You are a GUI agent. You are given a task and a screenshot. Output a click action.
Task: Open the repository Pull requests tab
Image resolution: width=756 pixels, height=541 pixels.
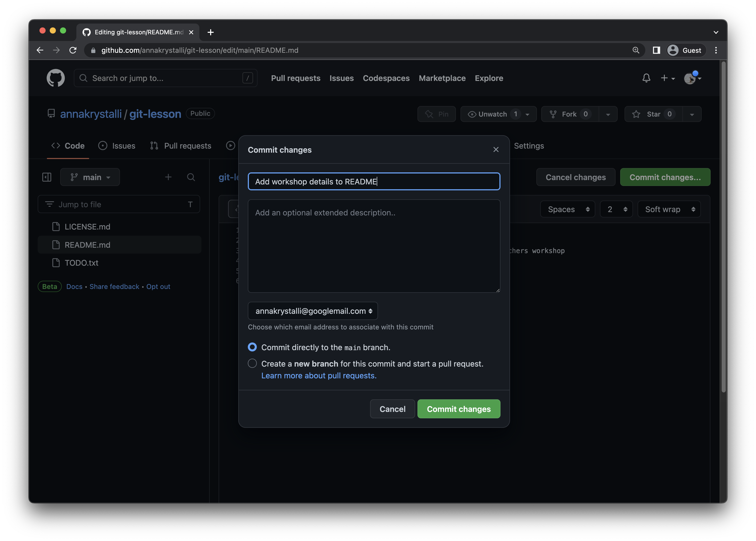pos(181,145)
